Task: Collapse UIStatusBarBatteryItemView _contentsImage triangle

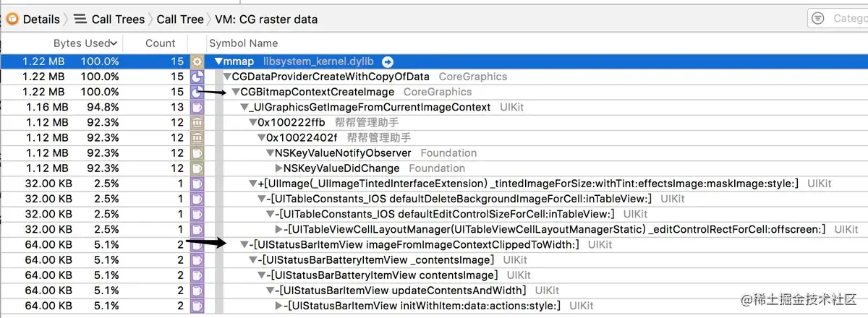Action: click(x=253, y=260)
